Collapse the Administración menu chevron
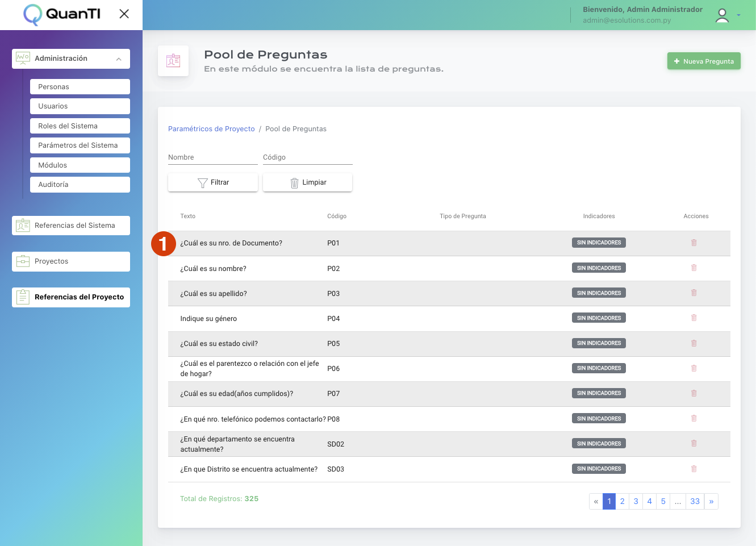The image size is (756, 546). click(119, 59)
